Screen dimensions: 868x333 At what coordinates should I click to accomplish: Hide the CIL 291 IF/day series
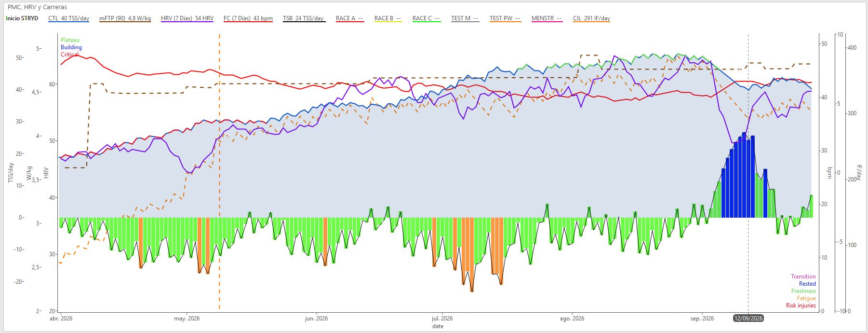591,18
